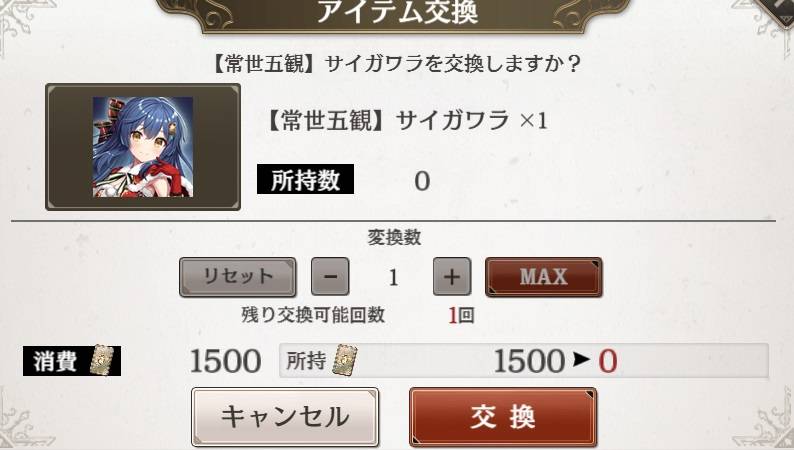
Task: Click the exchange quantity value 1
Action: tap(393, 277)
